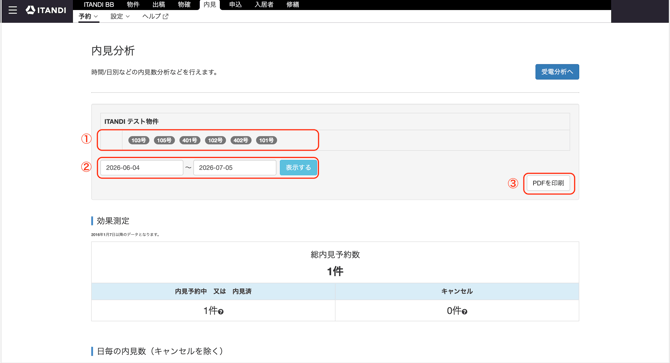
Task: Switch to the 出稿 tab
Action: click(x=159, y=4)
